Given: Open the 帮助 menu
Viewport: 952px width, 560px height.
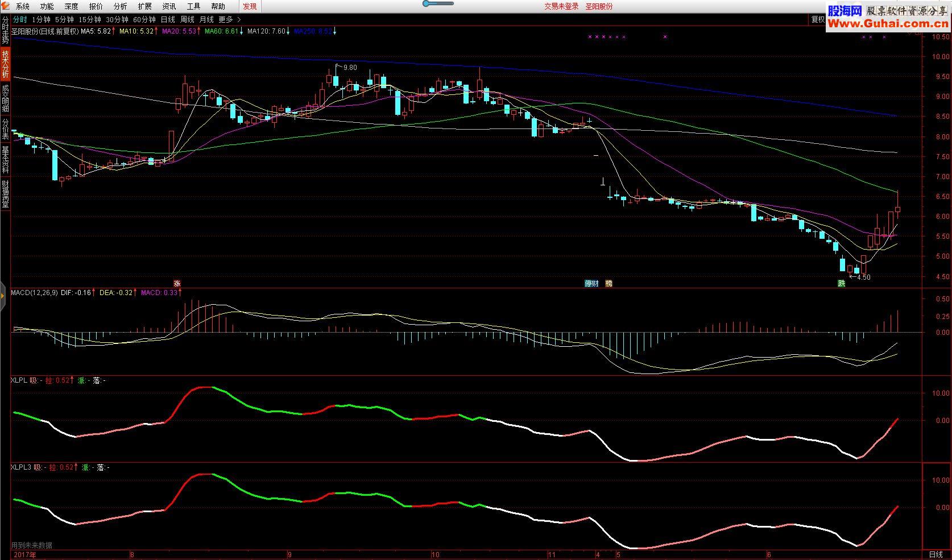Looking at the screenshot, I should (218, 6).
